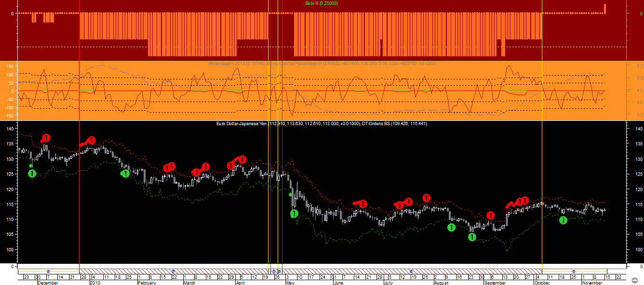Click the June month label
This screenshot has width=644, height=285.
338,283
